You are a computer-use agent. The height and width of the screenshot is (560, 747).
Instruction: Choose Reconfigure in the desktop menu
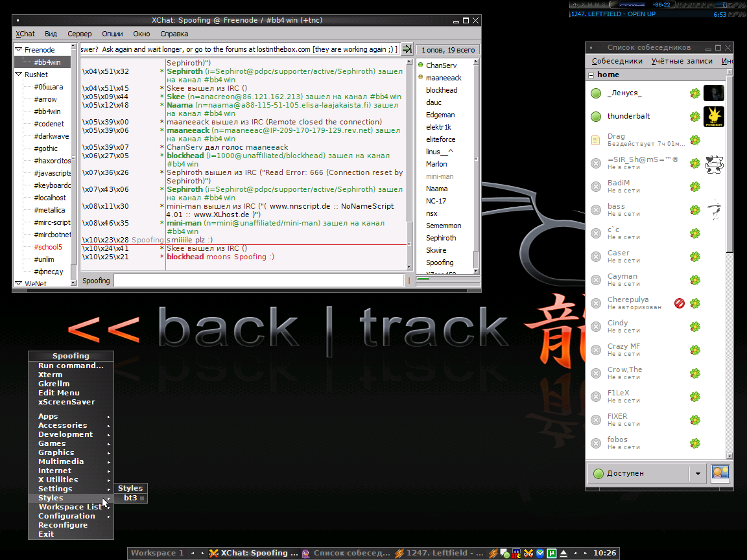tap(71, 525)
